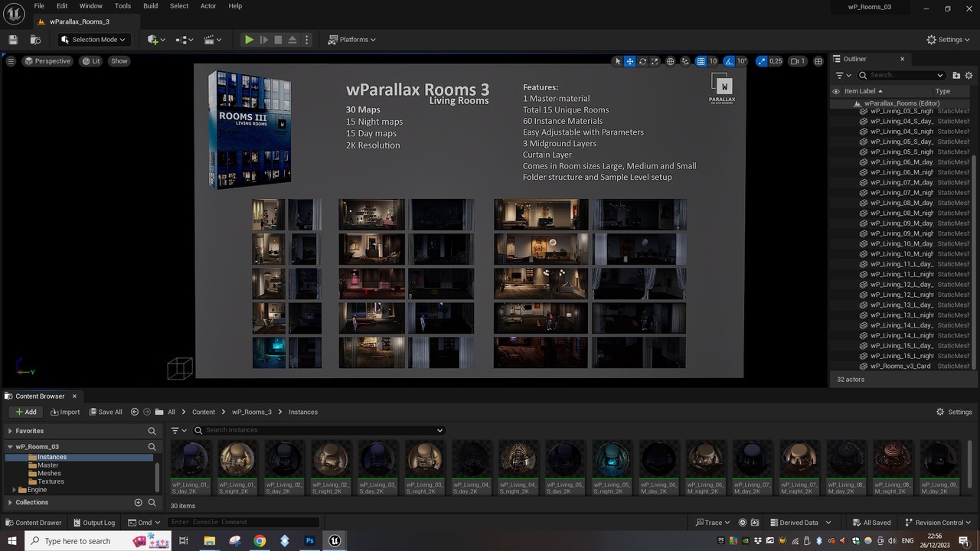The image size is (980, 551).
Task: Select the Master folder
Action: tap(48, 465)
